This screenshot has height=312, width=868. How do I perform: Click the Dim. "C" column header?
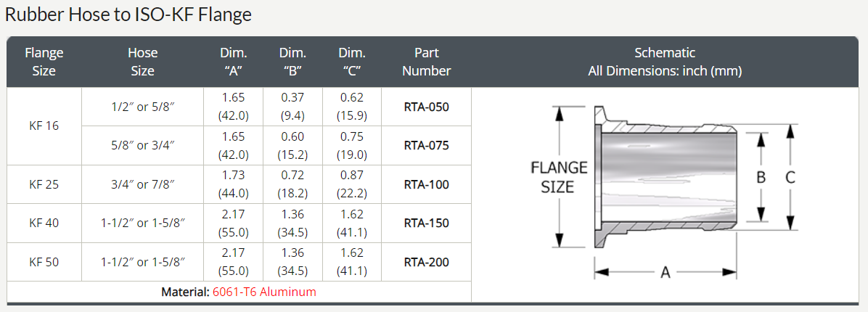[x=351, y=62]
